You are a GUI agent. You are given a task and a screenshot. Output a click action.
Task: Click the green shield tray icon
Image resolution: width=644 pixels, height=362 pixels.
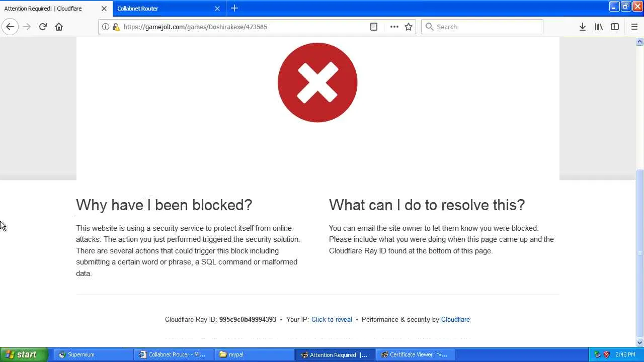tap(597, 354)
